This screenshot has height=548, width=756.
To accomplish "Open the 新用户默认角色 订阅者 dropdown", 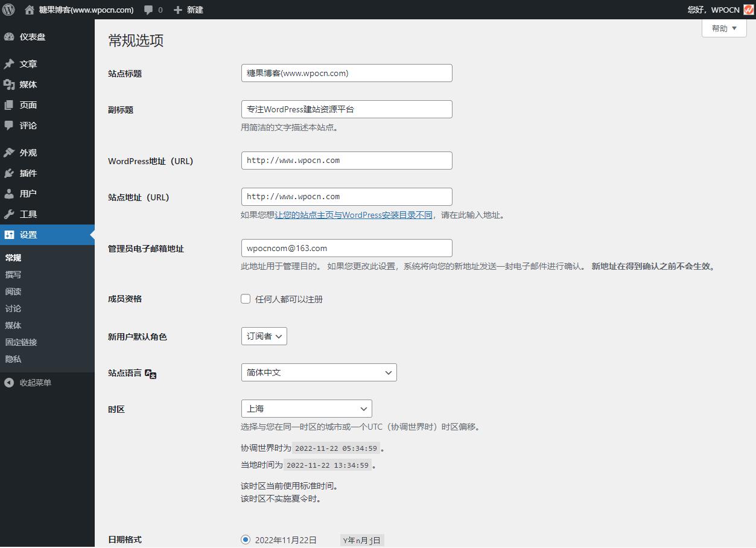I will [x=264, y=336].
